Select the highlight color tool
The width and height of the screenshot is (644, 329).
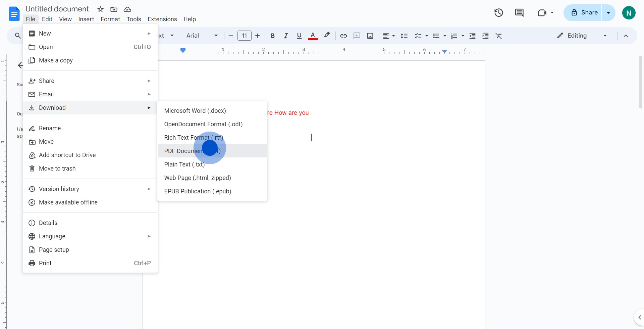(327, 36)
